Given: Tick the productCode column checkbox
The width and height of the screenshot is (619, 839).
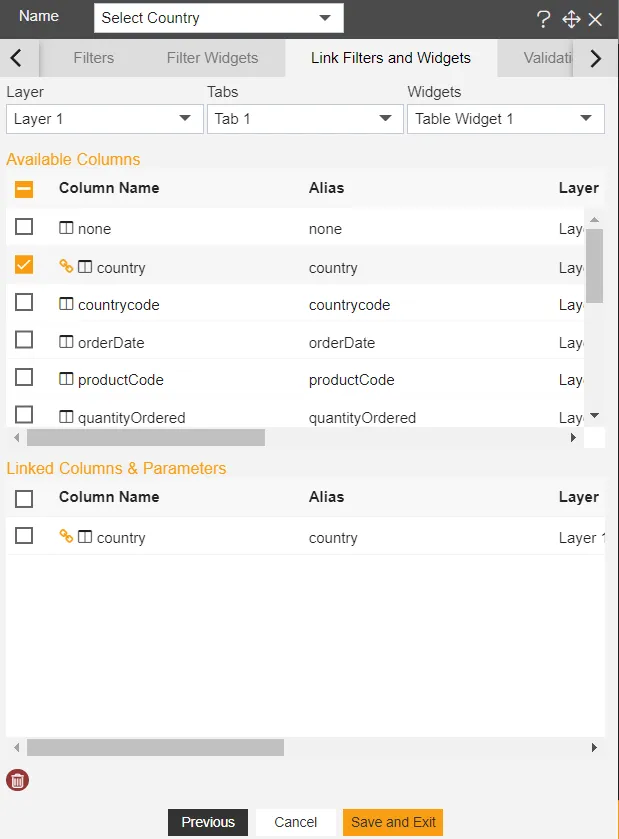Looking at the screenshot, I should coord(24,378).
